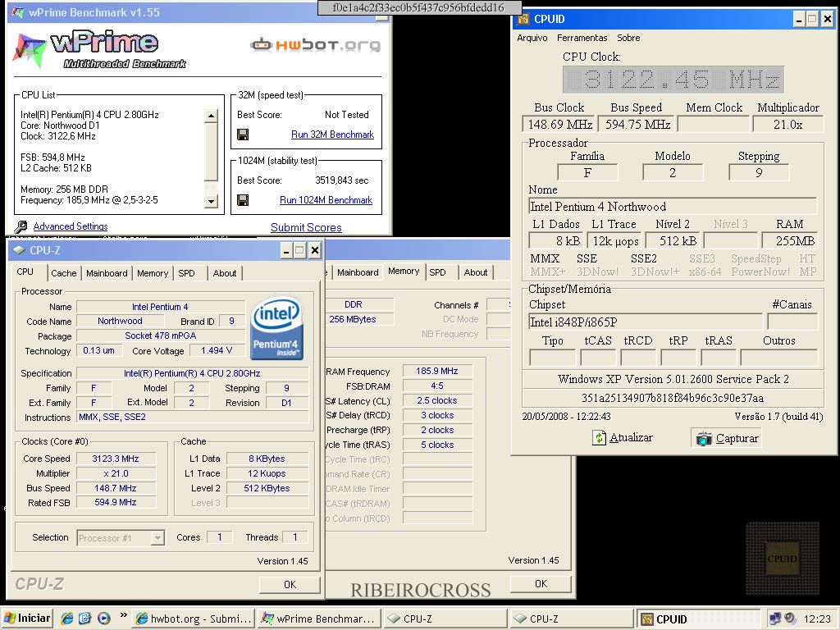840x630 pixels.
Task: Open the Sobre menu
Action: [x=628, y=38]
